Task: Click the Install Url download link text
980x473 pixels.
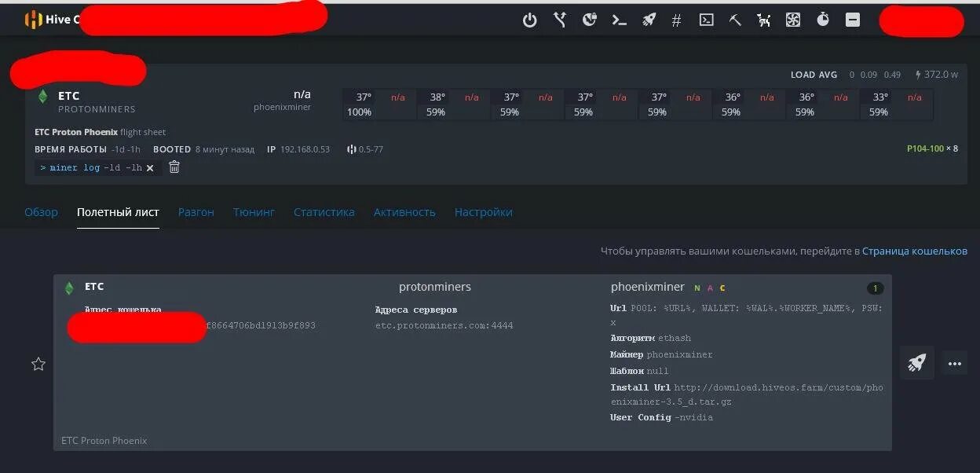Action: click(x=747, y=394)
